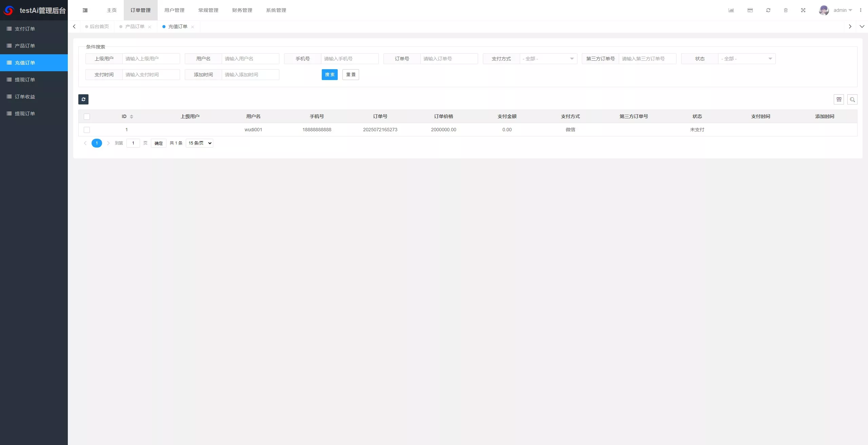Go to the next page arrow in pagination
Screen dimensions: 868x445
[x=108, y=143]
